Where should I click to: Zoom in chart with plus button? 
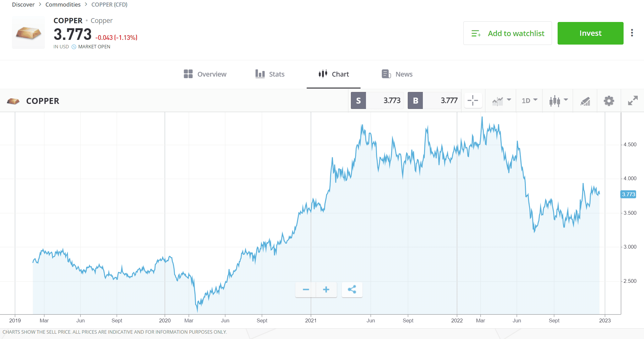pos(326,289)
